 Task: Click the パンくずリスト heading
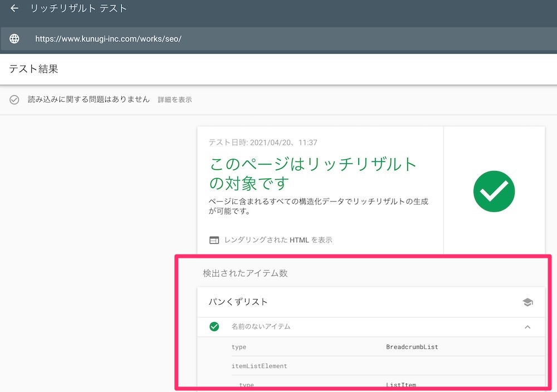(238, 302)
